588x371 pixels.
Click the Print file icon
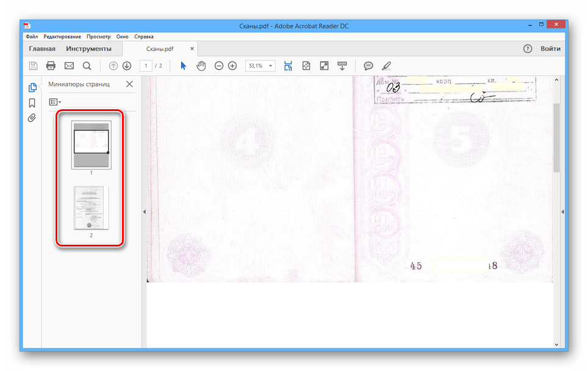(x=51, y=66)
